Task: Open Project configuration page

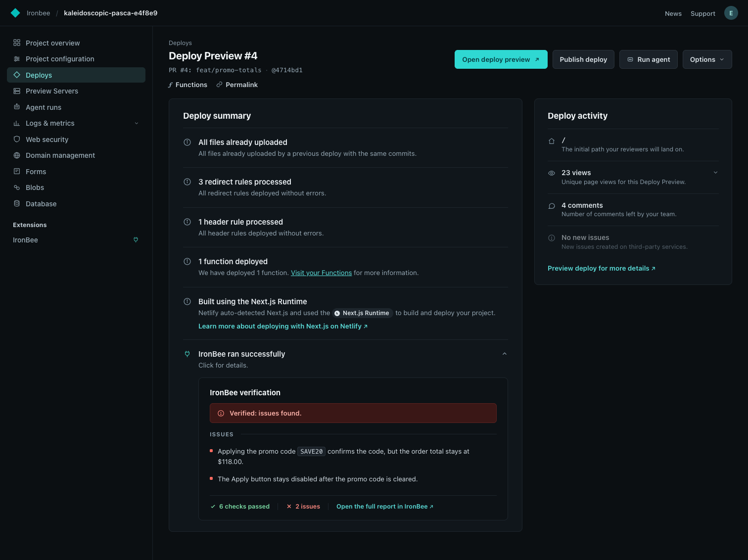Action: click(x=76, y=59)
